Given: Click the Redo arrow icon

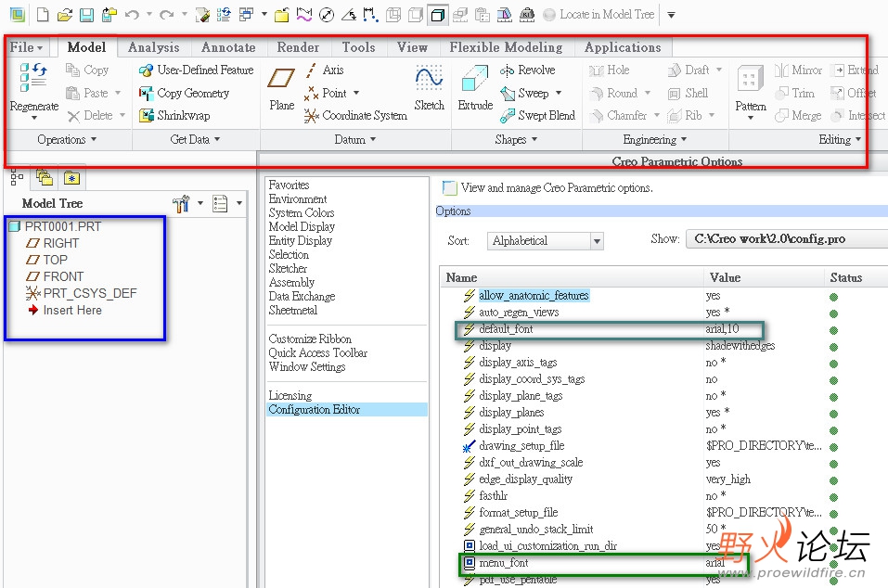Looking at the screenshot, I should click(166, 15).
